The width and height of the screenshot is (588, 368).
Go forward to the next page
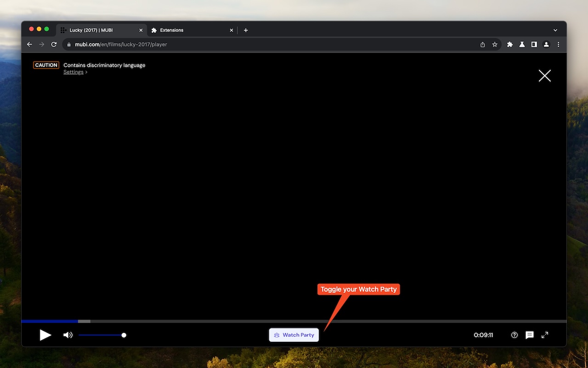[42, 45]
